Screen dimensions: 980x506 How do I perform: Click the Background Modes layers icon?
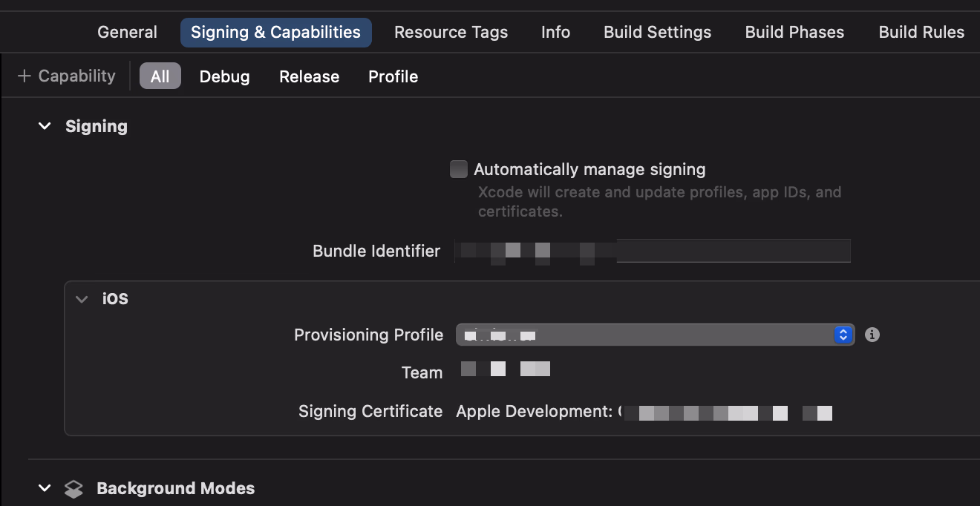coord(73,489)
